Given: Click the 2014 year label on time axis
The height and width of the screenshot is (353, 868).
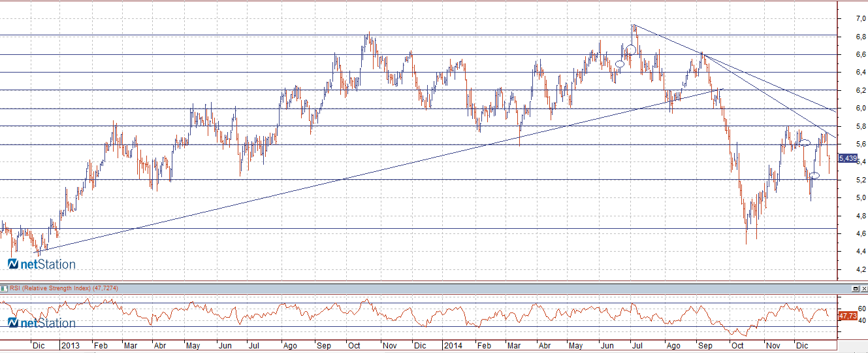Looking at the screenshot, I should 452,345.
